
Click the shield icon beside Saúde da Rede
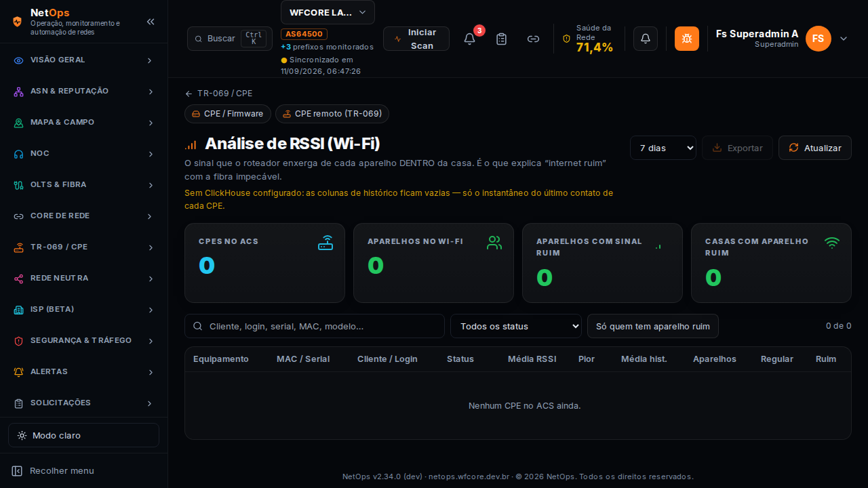coord(567,39)
